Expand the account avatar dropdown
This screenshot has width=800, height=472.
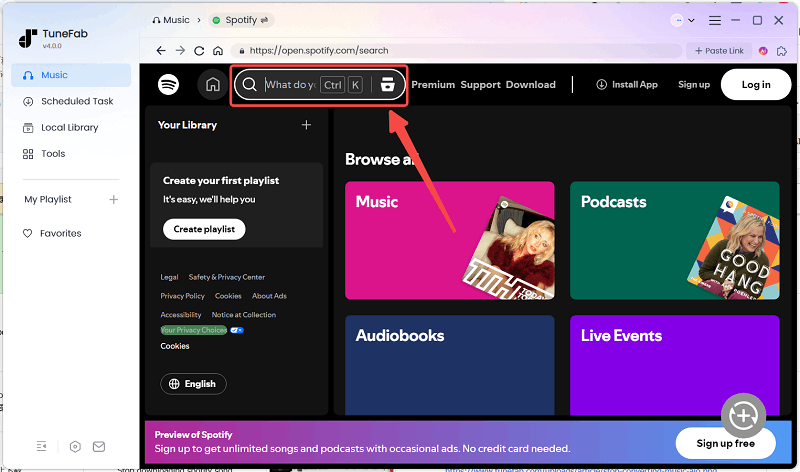pos(687,20)
